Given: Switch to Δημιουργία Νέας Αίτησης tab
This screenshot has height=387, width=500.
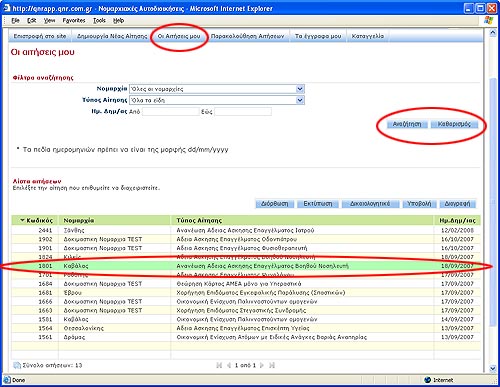Looking at the screenshot, I should (112, 36).
